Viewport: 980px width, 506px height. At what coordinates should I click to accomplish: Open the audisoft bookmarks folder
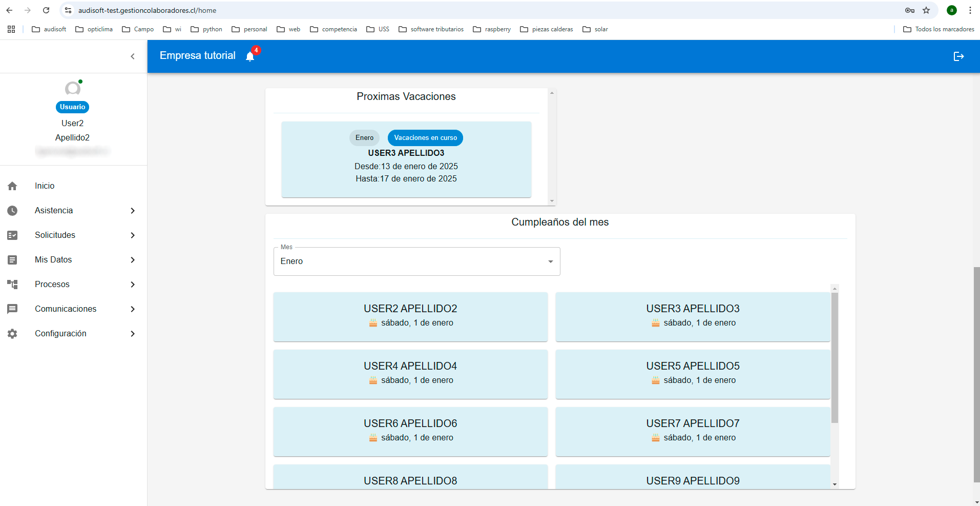click(x=49, y=29)
